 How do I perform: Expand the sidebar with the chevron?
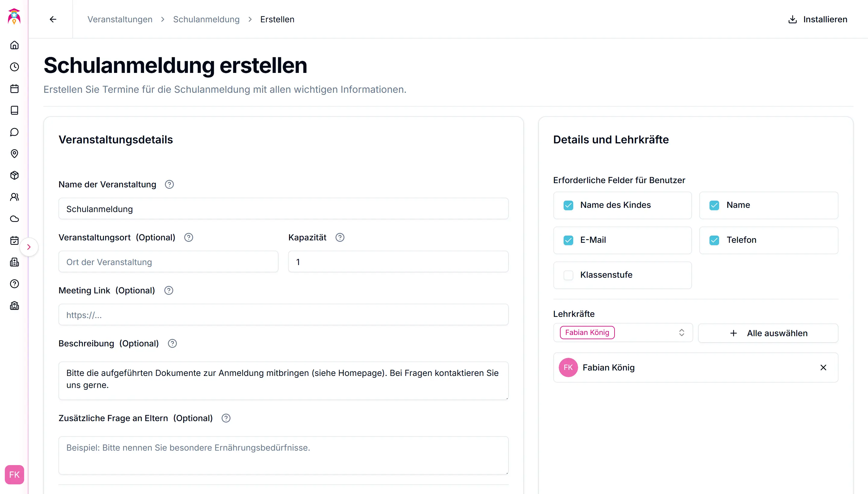29,247
